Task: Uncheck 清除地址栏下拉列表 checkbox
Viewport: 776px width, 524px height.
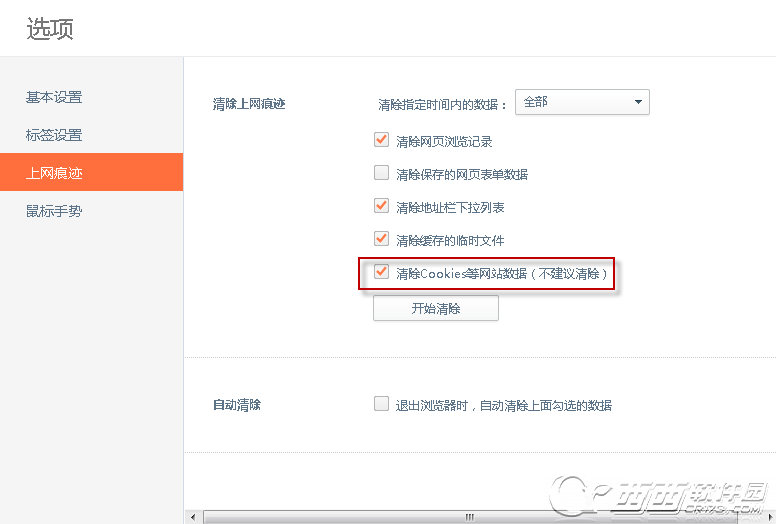Action: click(381, 206)
